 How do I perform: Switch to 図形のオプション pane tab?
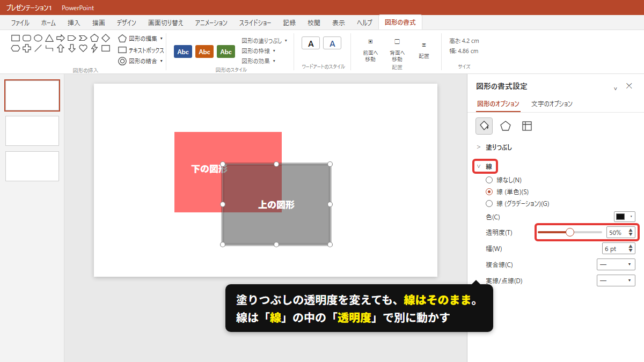click(498, 104)
